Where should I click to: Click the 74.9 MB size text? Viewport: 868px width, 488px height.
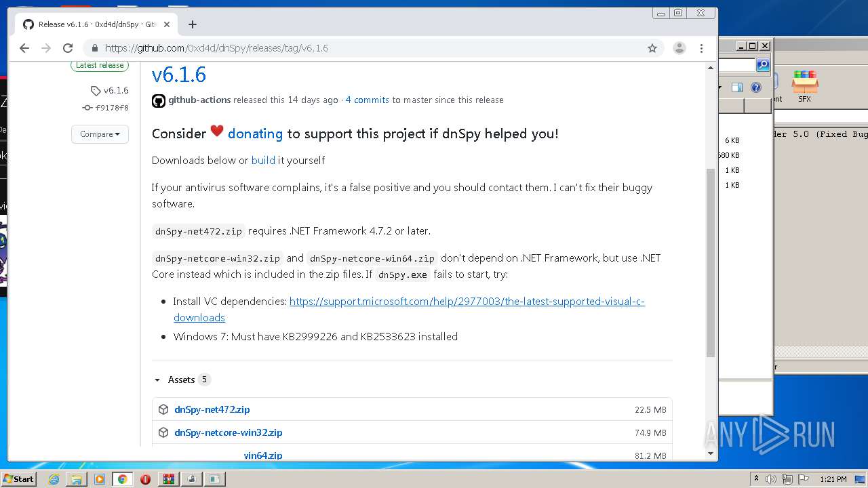tap(650, 433)
